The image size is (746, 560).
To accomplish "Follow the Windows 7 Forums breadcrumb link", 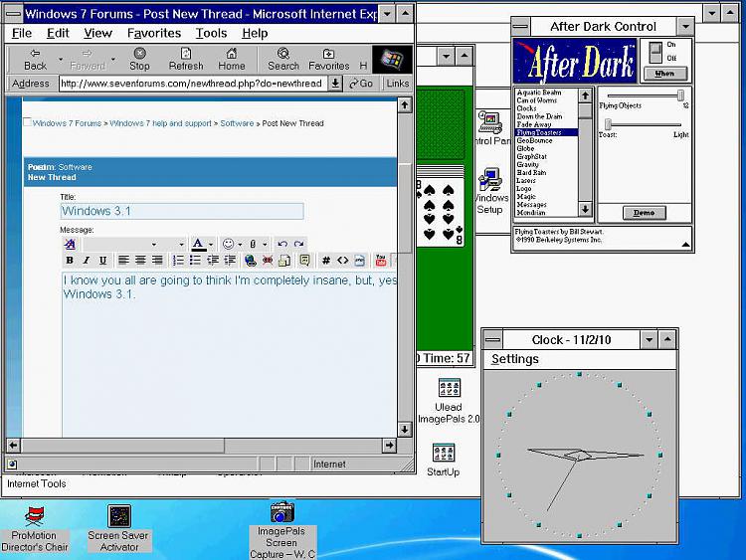I will click(67, 123).
